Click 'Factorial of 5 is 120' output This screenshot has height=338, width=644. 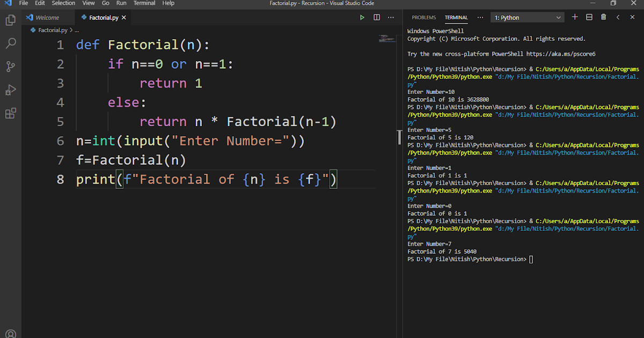[441, 137]
